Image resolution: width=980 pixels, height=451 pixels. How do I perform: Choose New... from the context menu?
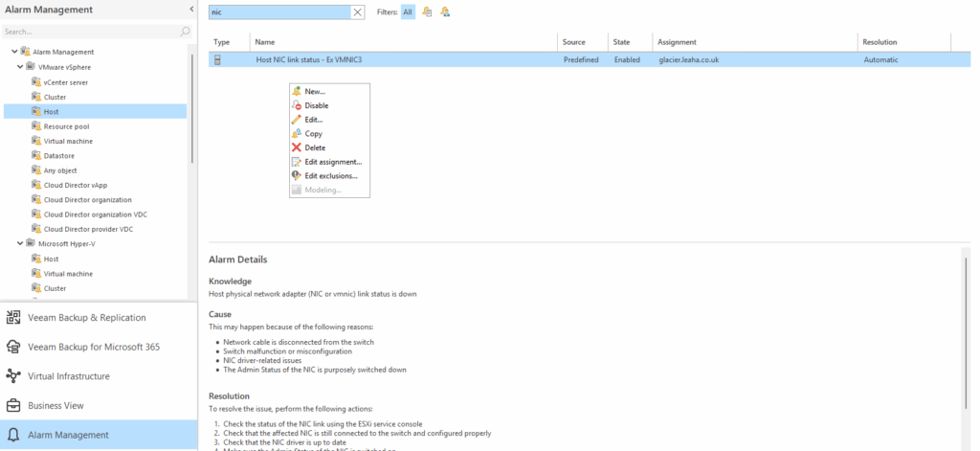pos(329,91)
